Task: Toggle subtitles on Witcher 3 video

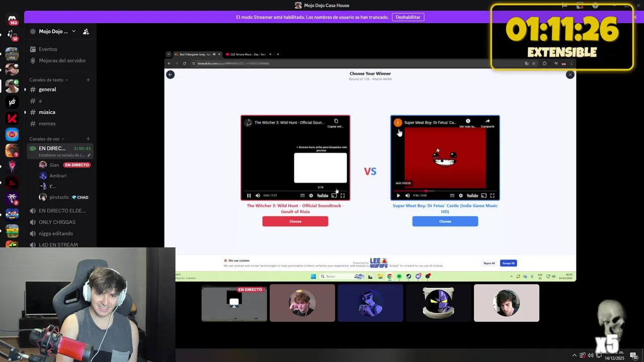Action: click(302, 196)
